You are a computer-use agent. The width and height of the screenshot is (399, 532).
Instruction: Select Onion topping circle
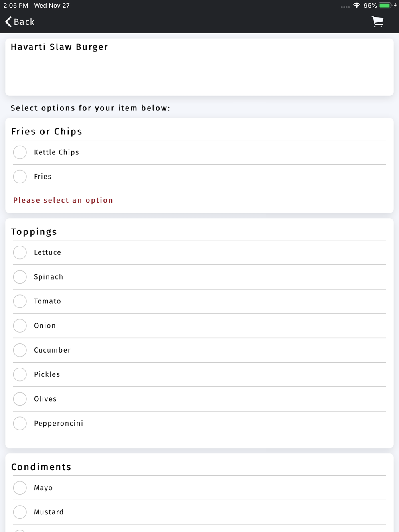tap(20, 326)
